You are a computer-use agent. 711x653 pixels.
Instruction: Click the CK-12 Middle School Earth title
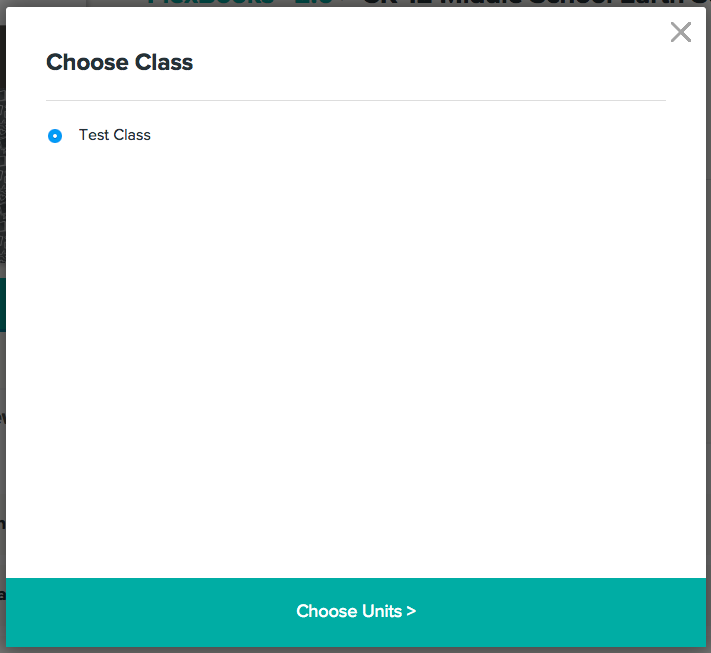tap(530, 3)
